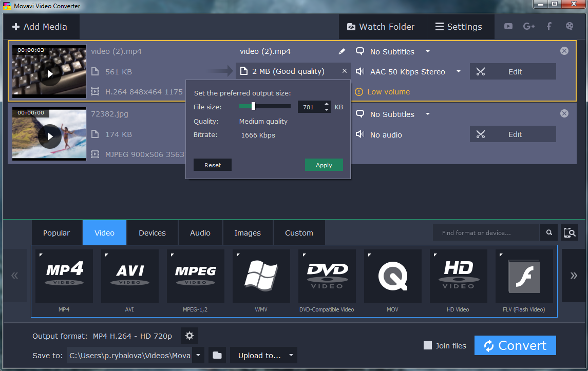This screenshot has width=588, height=371.
Task: Open the Images format tab
Action: click(248, 232)
